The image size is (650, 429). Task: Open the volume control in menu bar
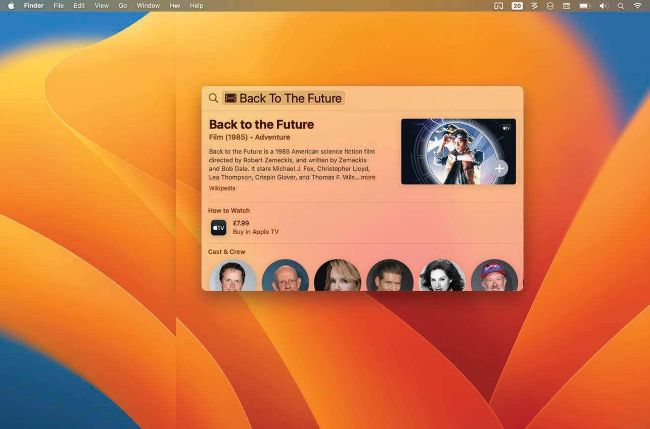pyautogui.click(x=603, y=6)
